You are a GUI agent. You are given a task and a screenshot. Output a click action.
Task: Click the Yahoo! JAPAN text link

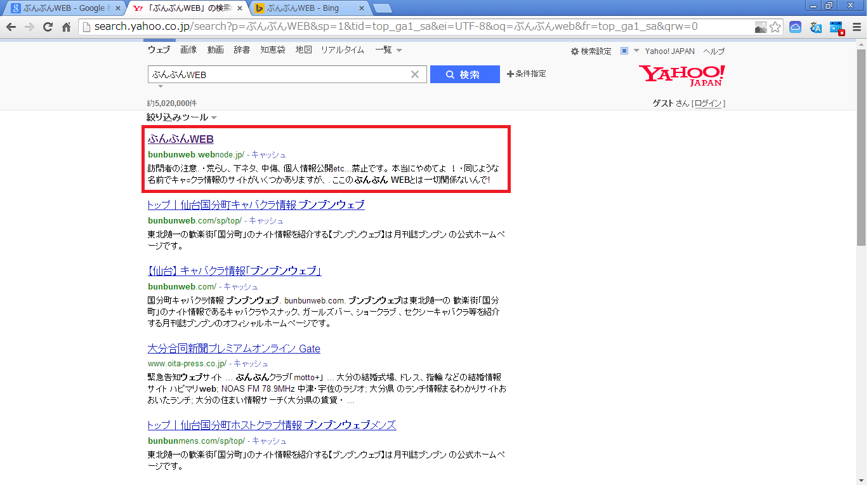coord(670,51)
